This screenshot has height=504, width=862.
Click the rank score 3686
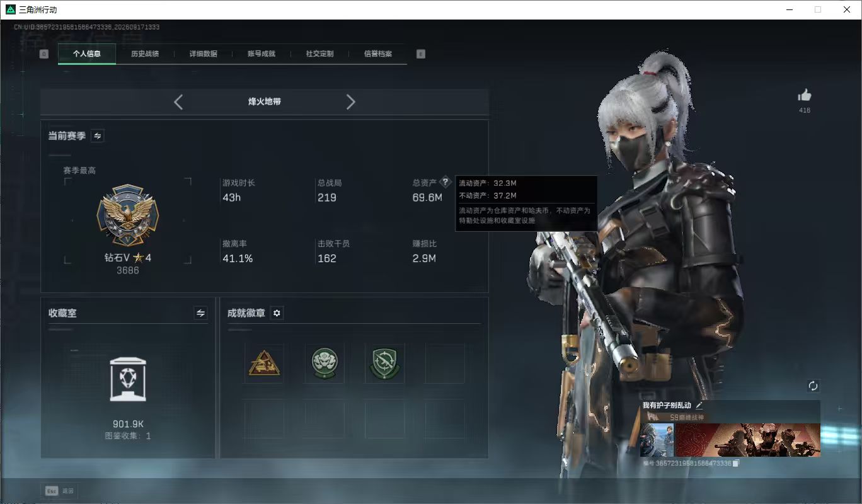click(128, 270)
